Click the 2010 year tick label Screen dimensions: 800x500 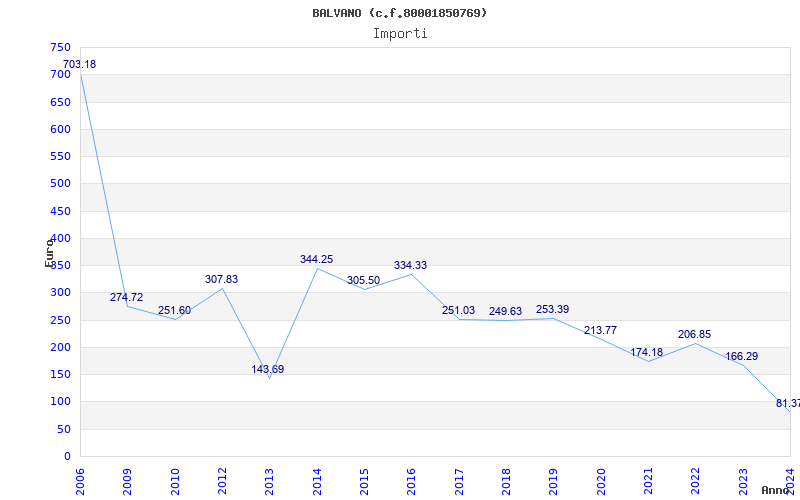pyautogui.click(x=175, y=482)
